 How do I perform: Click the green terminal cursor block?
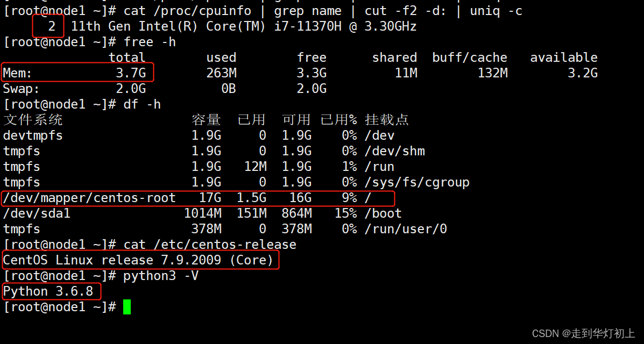tap(128, 306)
